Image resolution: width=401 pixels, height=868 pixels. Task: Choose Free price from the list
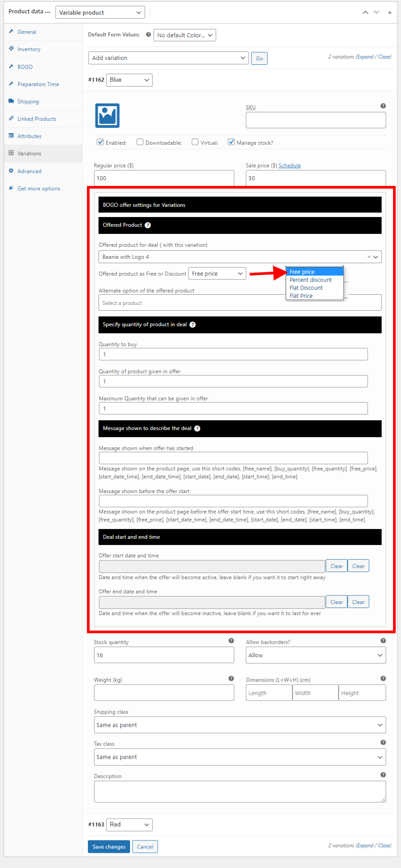click(x=315, y=272)
